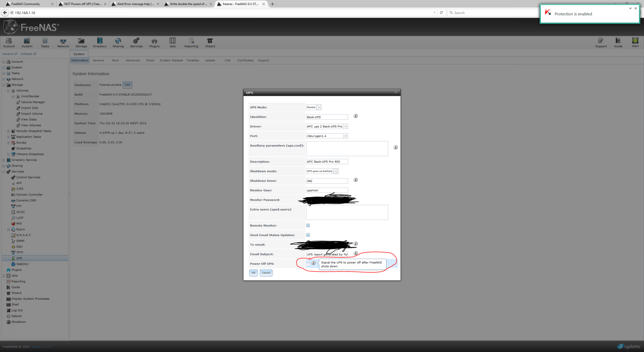The width and height of the screenshot is (644, 352).
Task: Open the Tasks toolbar icon
Action: point(45,43)
